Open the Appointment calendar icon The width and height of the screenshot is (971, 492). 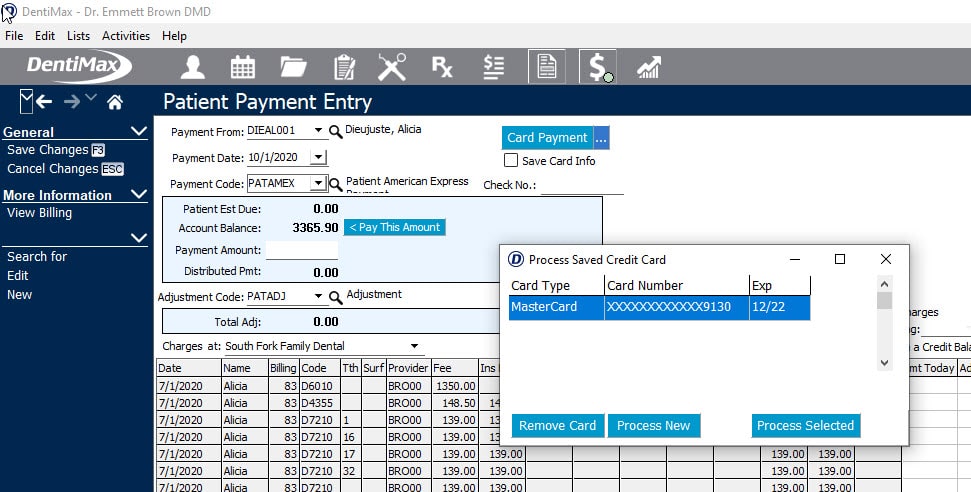click(x=243, y=67)
